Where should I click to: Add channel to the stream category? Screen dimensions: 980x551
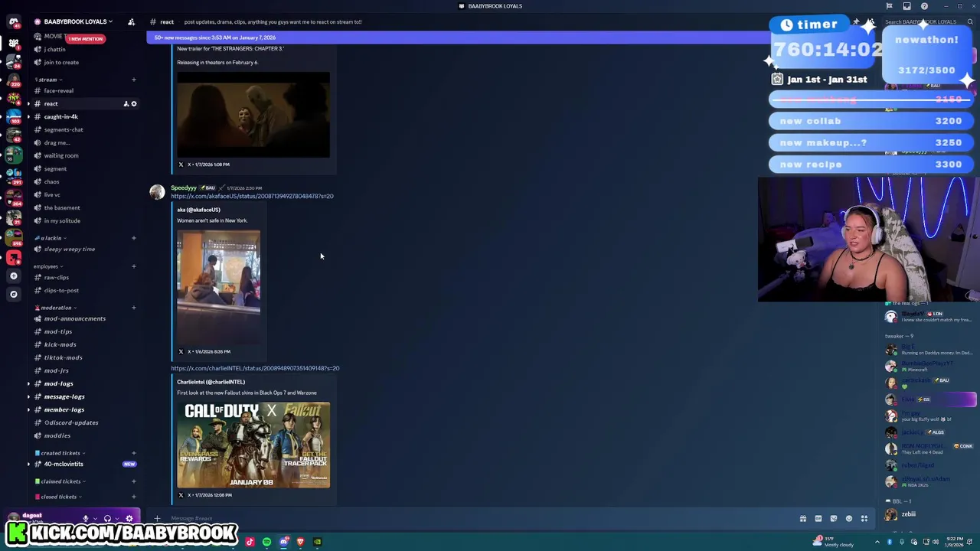coord(134,80)
